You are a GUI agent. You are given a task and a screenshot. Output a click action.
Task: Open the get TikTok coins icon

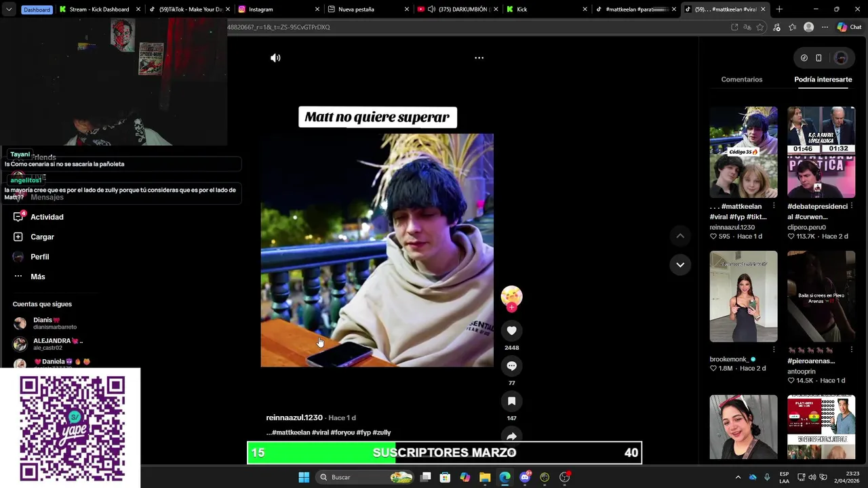click(804, 58)
